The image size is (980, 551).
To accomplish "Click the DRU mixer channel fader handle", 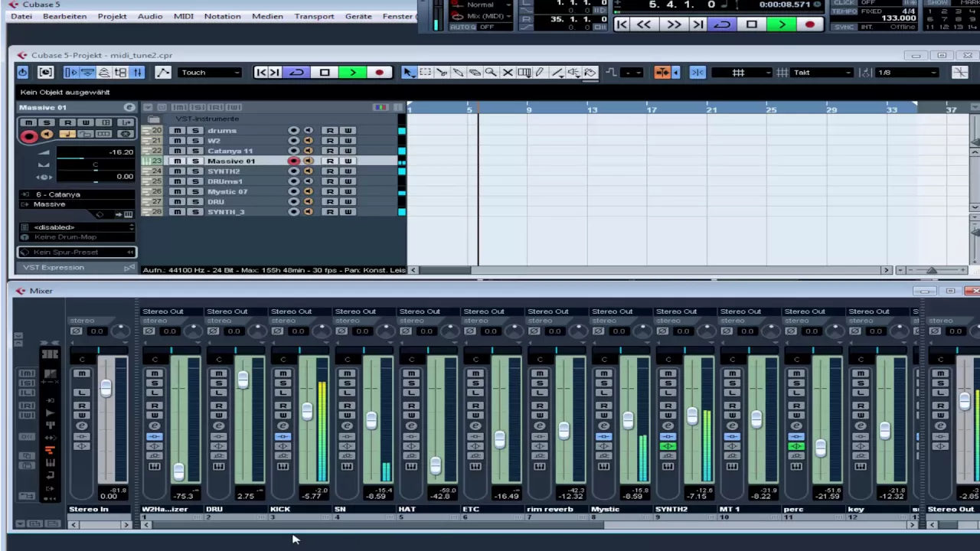I will click(243, 380).
